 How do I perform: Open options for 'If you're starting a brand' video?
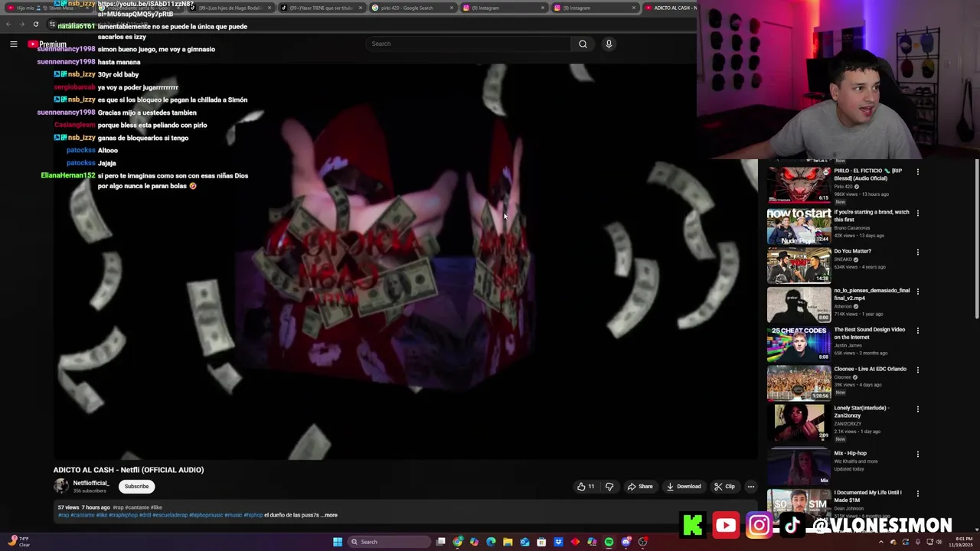pos(917,213)
